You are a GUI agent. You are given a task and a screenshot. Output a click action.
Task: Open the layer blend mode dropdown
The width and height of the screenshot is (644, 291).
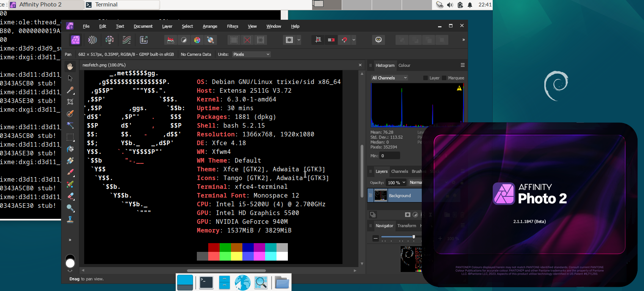click(415, 183)
